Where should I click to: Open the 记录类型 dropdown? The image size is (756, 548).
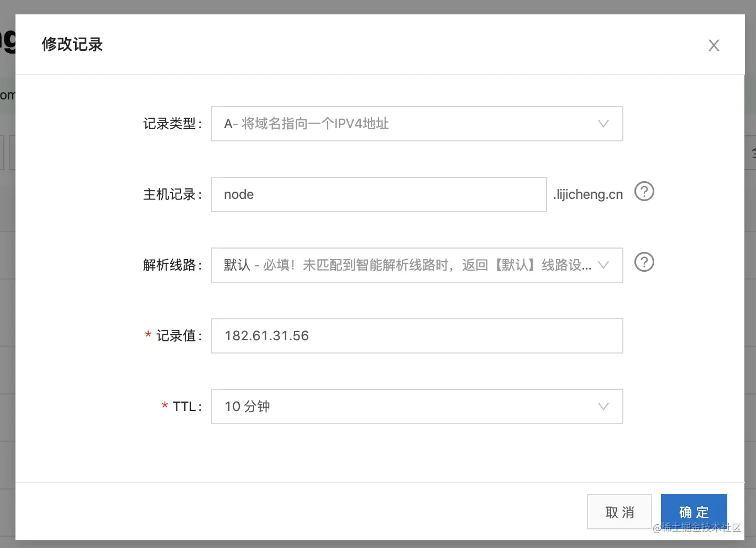click(x=417, y=124)
